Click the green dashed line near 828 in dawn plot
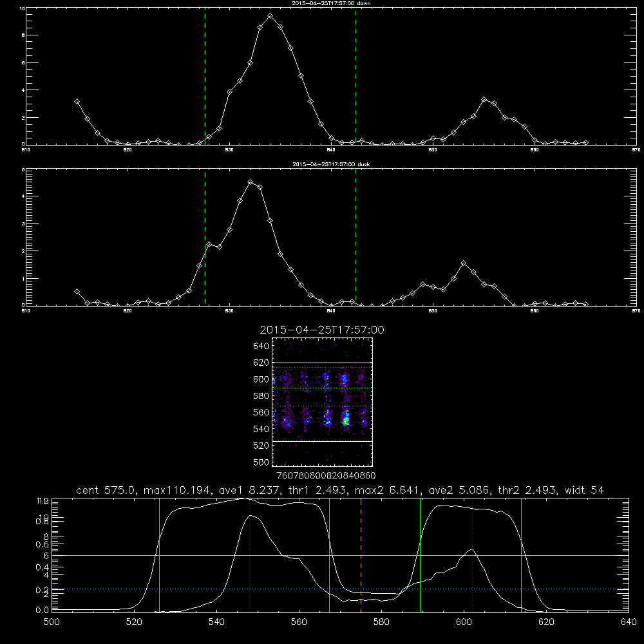 [x=205, y=77]
